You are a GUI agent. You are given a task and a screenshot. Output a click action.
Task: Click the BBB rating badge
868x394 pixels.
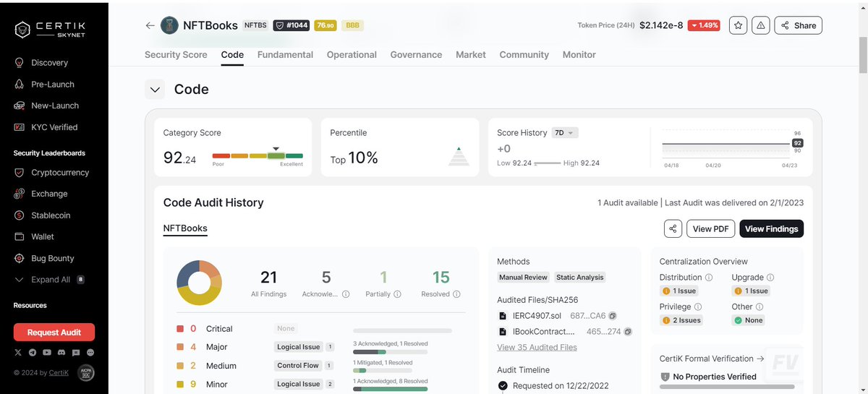[x=352, y=25]
